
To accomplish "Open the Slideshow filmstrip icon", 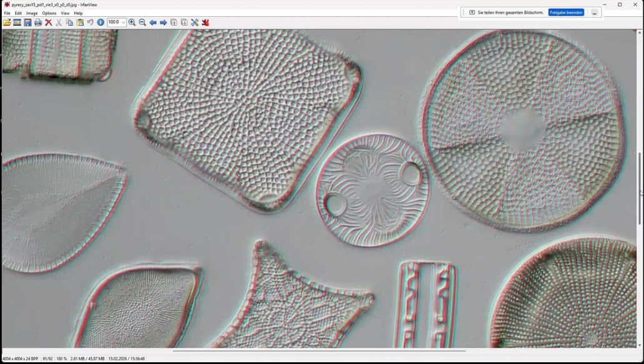I will pos(17,23).
